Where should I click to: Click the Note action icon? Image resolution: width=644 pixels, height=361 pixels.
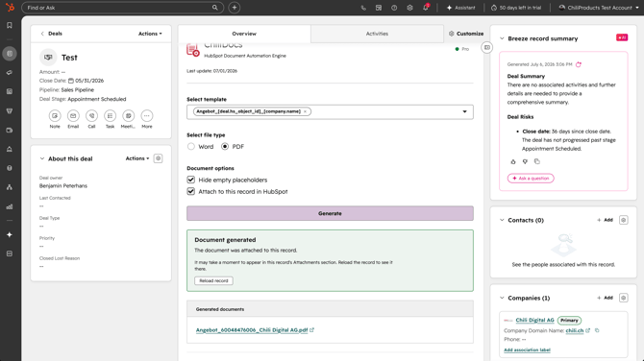click(x=55, y=116)
